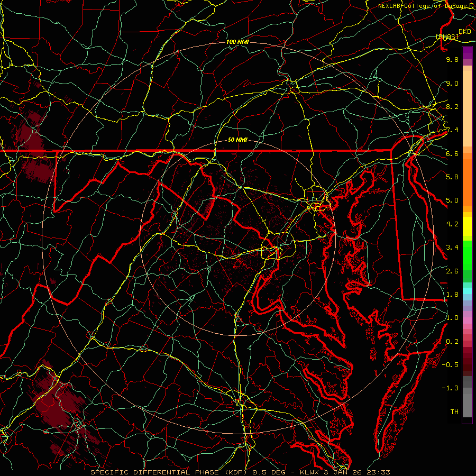The image size is (476, 476).
Task: Click the TH legend label
Action: [x=454, y=412]
